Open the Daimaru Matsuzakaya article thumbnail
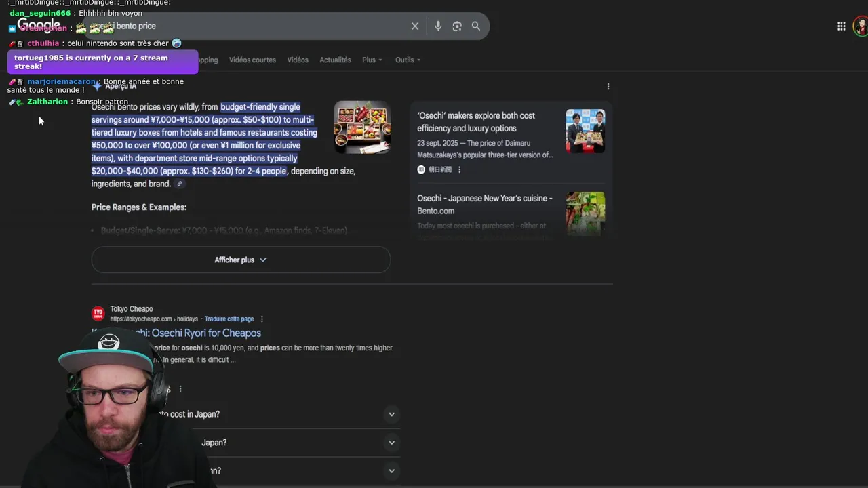Viewport: 868px width, 488px height. click(585, 131)
